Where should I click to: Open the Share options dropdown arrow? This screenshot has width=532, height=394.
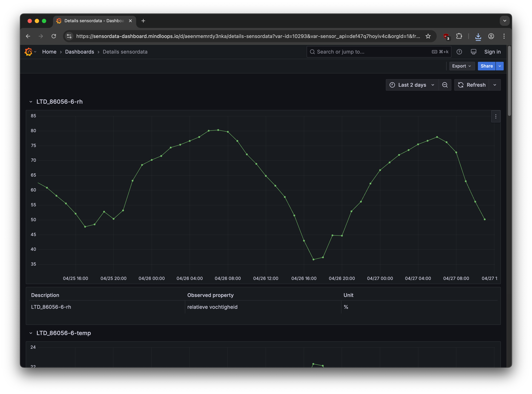(499, 66)
